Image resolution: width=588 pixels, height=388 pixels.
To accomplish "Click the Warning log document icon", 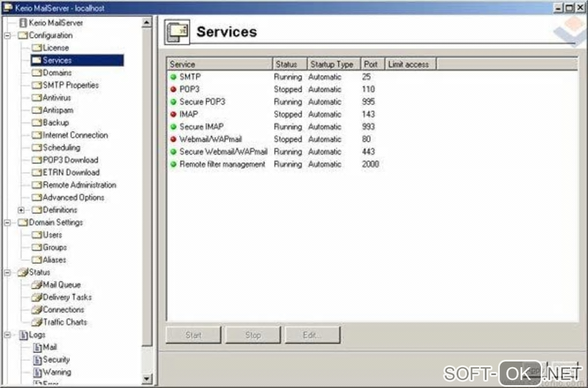I will (37, 372).
